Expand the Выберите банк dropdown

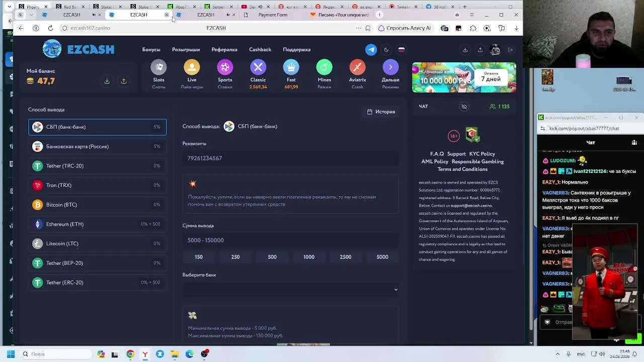(x=291, y=290)
